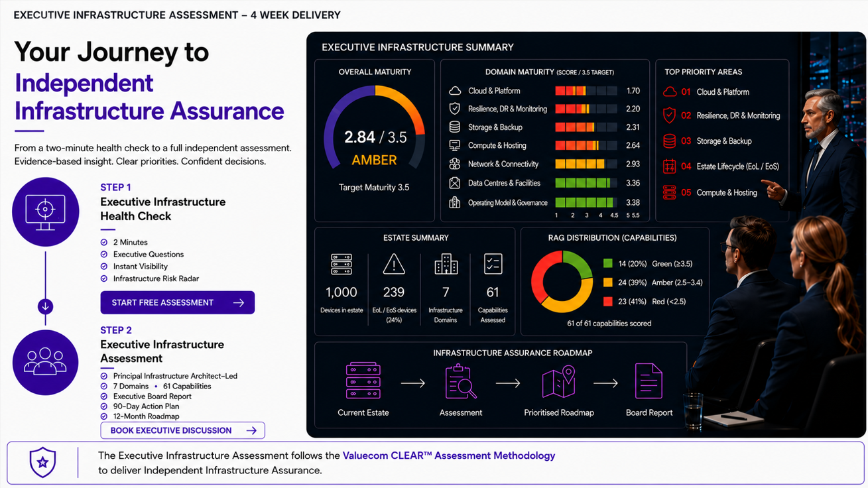Click the START FREE ASSESSMENT button
Image resolution: width=868 pixels, height=488 pixels.
[178, 302]
